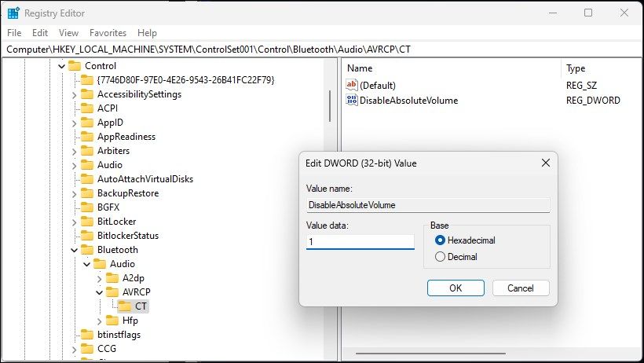Cancel the Edit DWORD dialog
The width and height of the screenshot is (644, 363).
coord(521,288)
